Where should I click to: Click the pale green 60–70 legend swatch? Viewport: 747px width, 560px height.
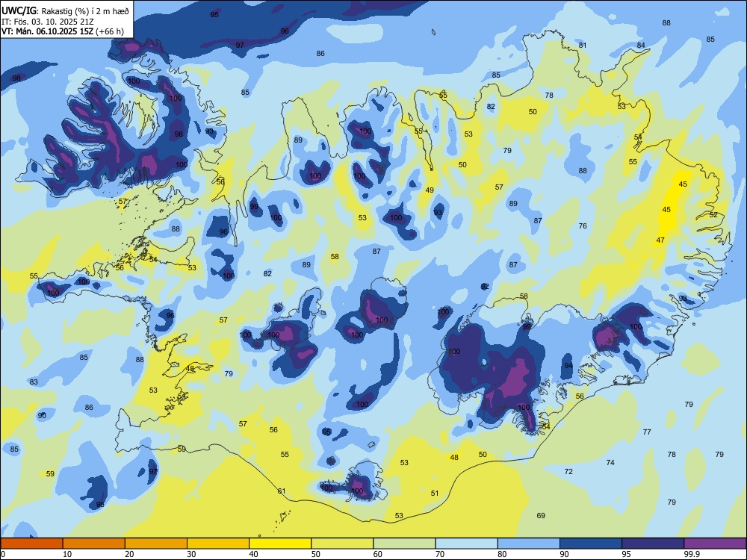point(404,544)
